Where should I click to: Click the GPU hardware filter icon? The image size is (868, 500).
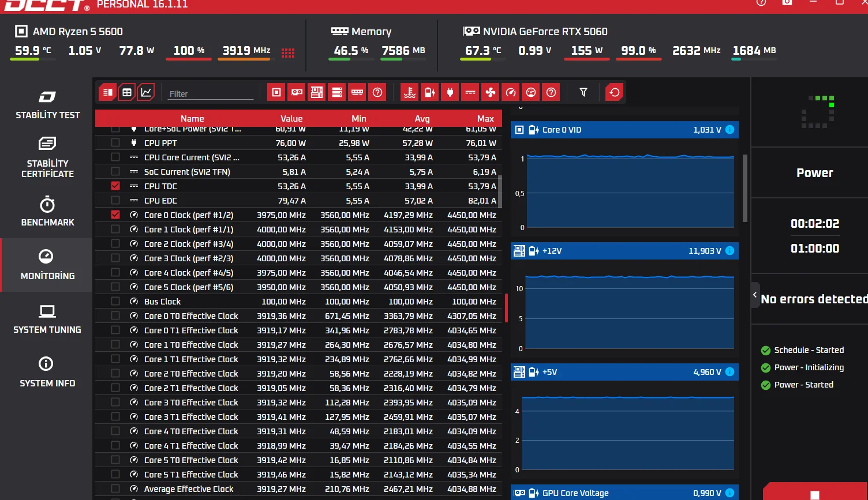click(x=297, y=92)
